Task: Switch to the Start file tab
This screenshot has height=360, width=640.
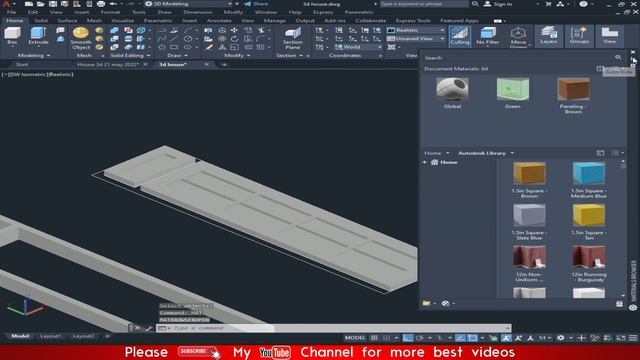Action: 22,64
